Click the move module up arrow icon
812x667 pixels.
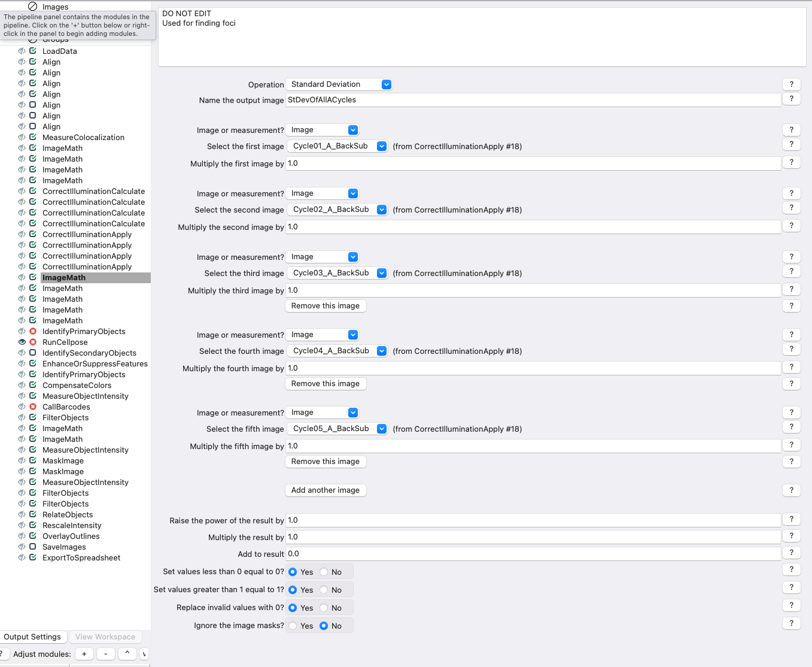point(127,654)
